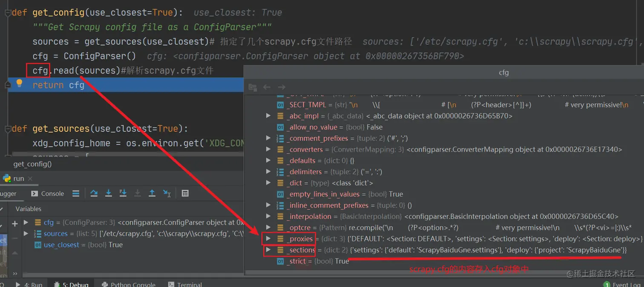Click the Step Out debugger icon
Viewport: 644px width, 287px height.
click(x=152, y=193)
